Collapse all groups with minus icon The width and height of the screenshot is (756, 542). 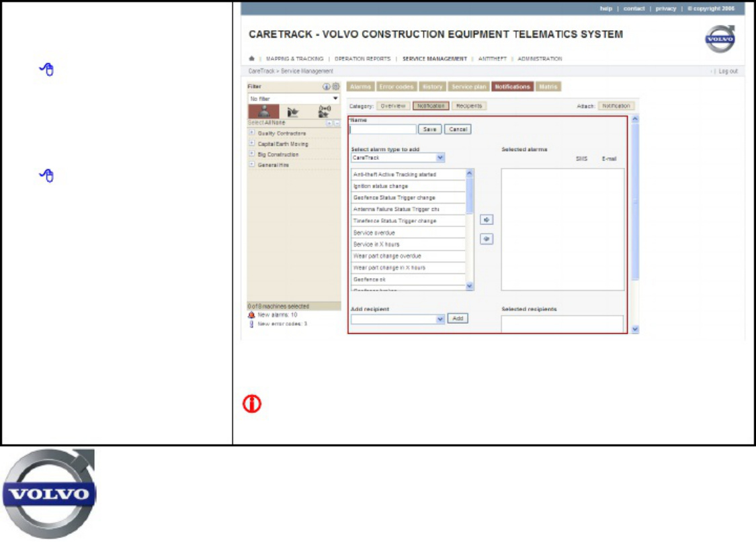click(x=337, y=124)
